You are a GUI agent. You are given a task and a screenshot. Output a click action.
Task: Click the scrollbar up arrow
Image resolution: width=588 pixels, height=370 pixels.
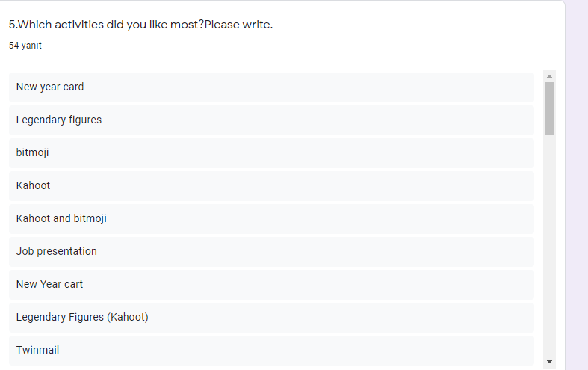(550, 76)
